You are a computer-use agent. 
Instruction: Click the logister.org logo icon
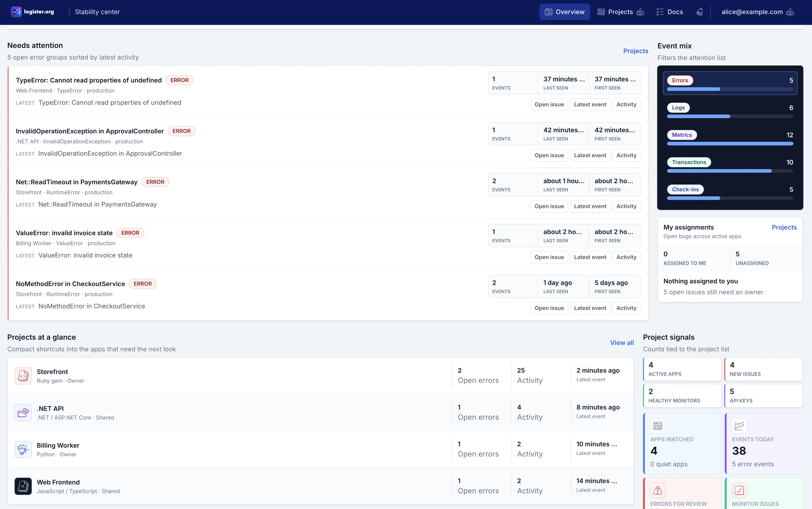tap(16, 12)
